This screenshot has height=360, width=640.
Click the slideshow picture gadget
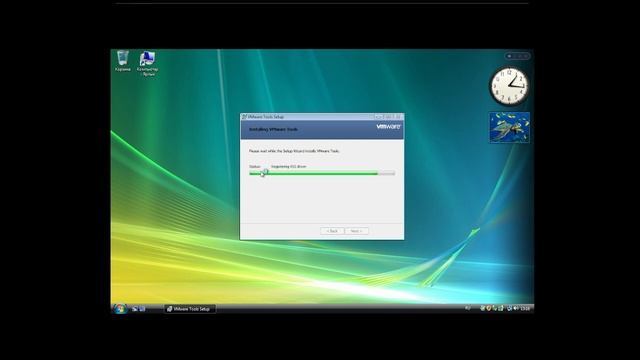coord(509,128)
